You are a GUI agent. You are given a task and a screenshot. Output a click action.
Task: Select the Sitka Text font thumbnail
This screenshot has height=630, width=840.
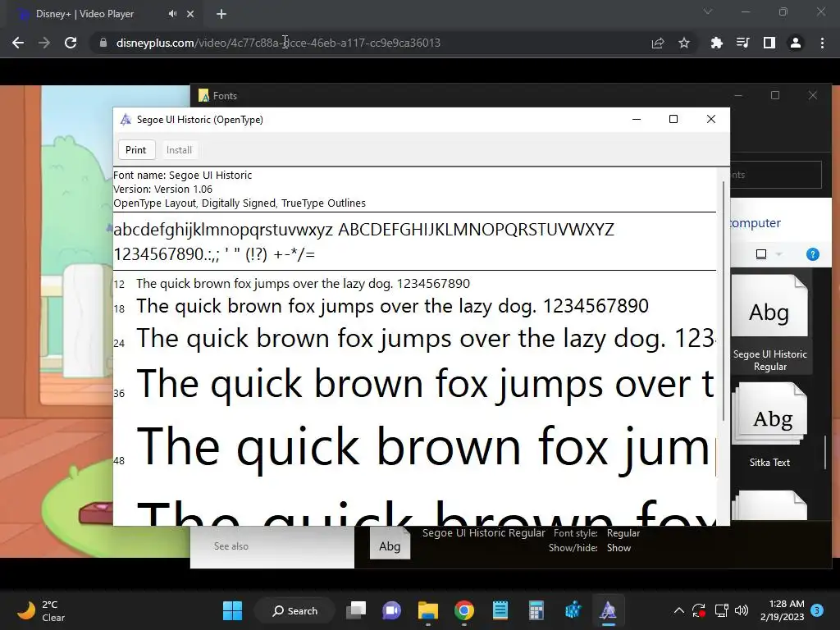(770, 426)
